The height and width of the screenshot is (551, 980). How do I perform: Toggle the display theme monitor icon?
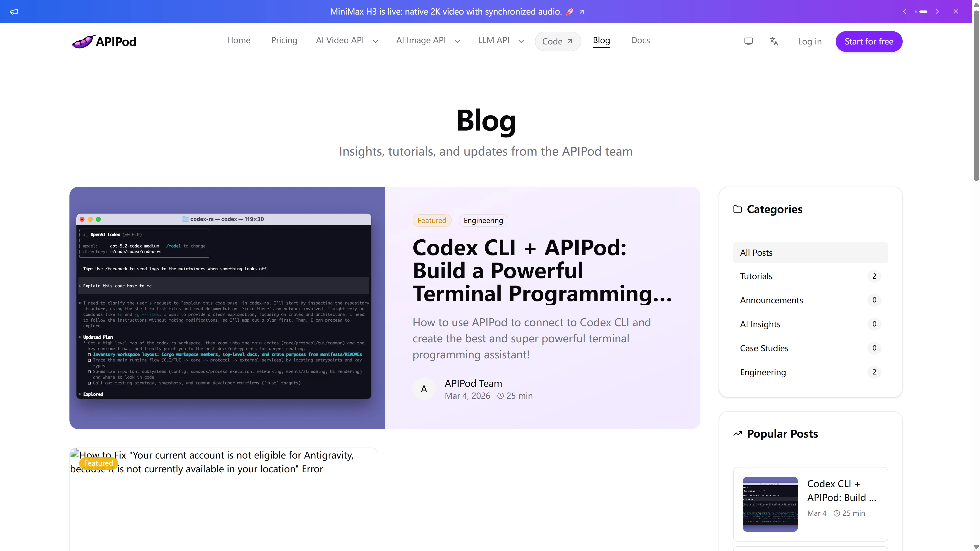click(x=748, y=41)
